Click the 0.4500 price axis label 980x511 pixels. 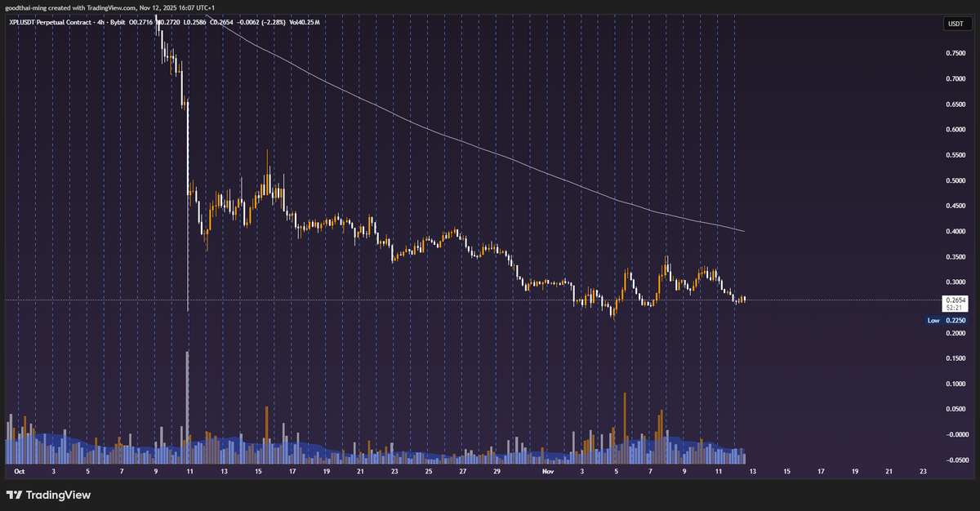[955, 207]
